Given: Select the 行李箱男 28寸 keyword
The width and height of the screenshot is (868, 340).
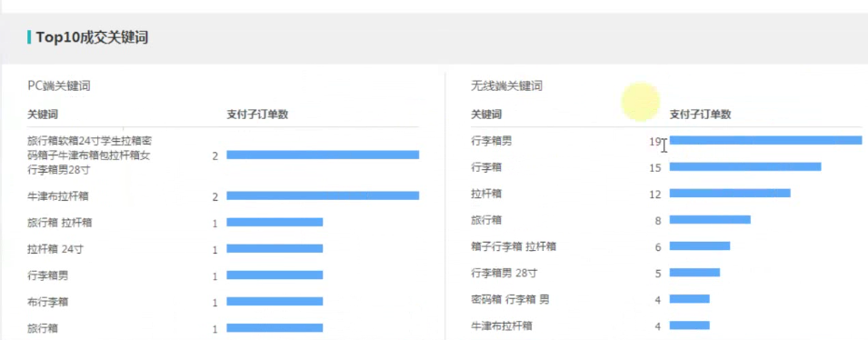Looking at the screenshot, I should coord(504,273).
